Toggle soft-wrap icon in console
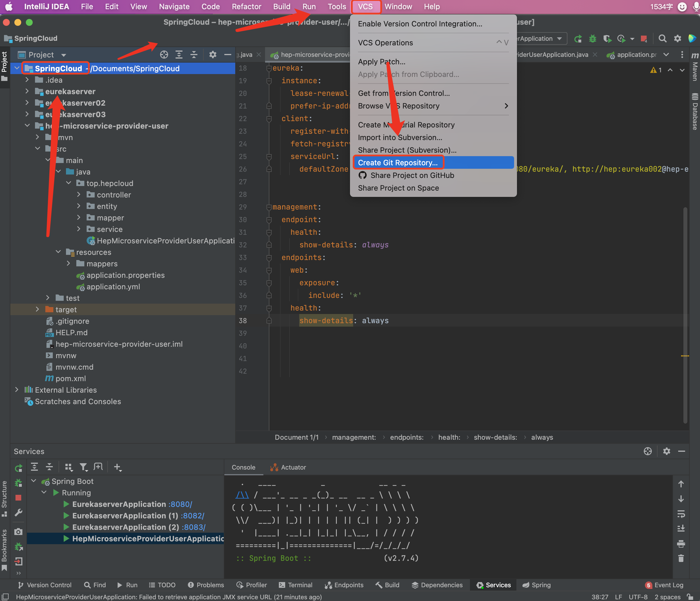The image size is (700, 601). click(x=681, y=514)
